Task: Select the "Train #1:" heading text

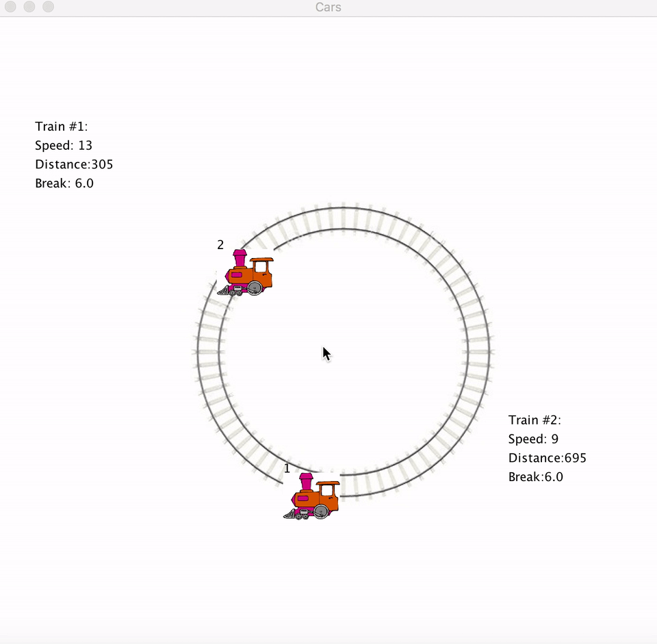Action: [x=62, y=127]
